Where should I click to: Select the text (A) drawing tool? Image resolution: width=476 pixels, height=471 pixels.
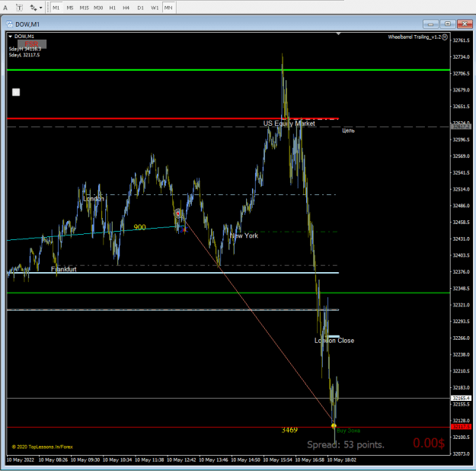pos(5,8)
